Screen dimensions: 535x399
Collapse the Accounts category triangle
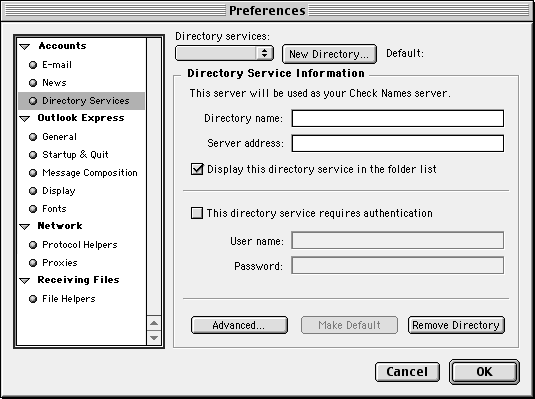[x=25, y=46]
